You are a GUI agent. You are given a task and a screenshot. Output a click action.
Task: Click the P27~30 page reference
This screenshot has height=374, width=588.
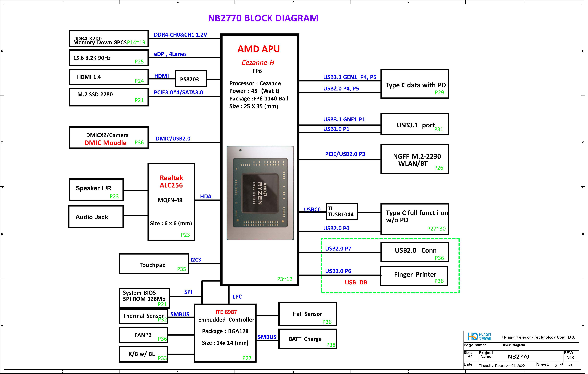pos(436,229)
